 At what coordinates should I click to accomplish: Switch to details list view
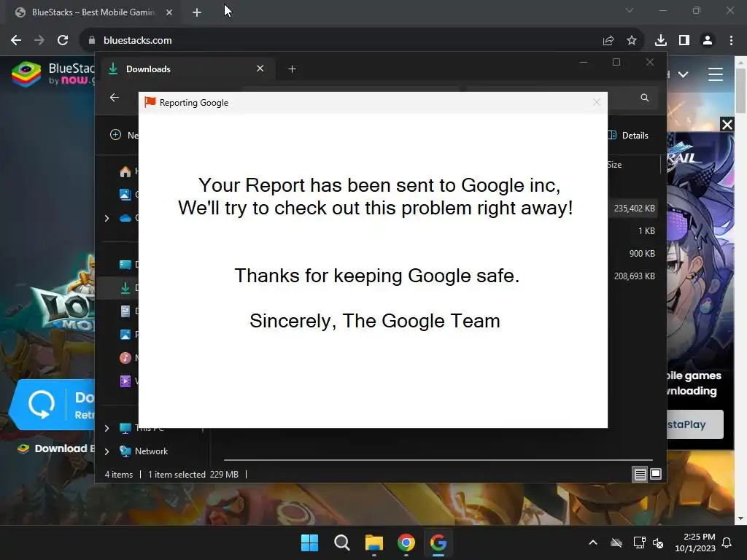tap(640, 474)
